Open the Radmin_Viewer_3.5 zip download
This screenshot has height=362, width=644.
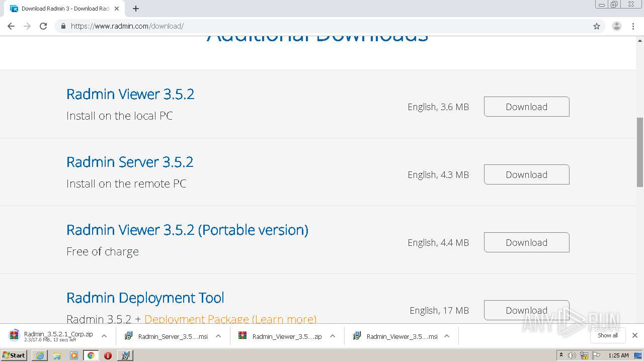point(280,336)
